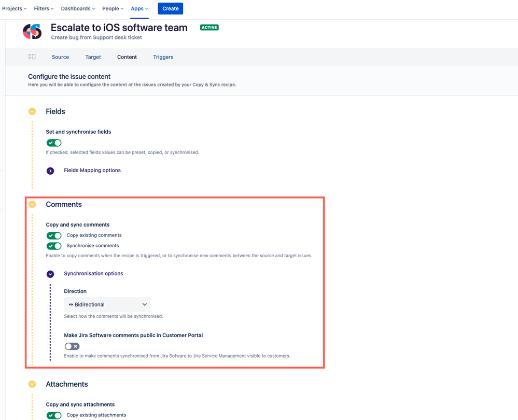Open the Projects menu
This screenshot has width=518, height=420.
(x=14, y=9)
